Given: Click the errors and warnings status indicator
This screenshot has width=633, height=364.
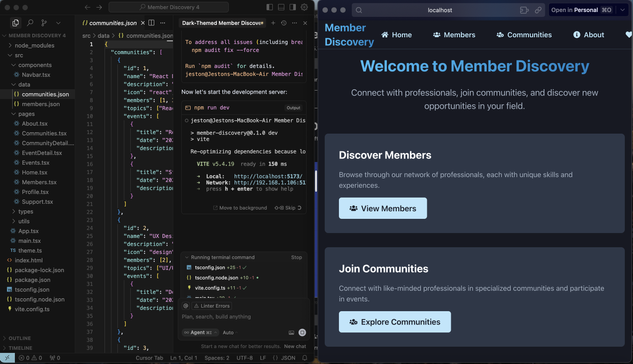Looking at the screenshot, I should coord(30,358).
